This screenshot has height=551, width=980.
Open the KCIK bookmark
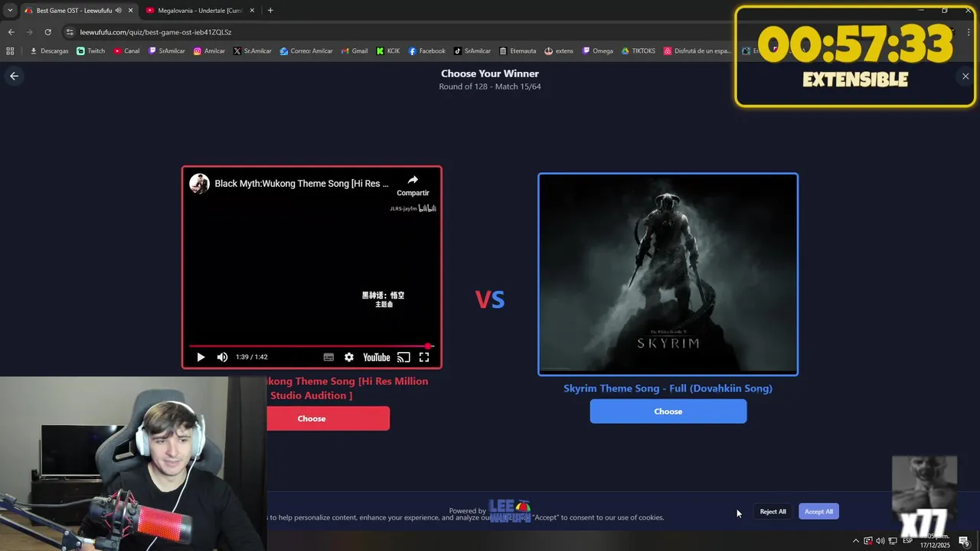tap(388, 51)
